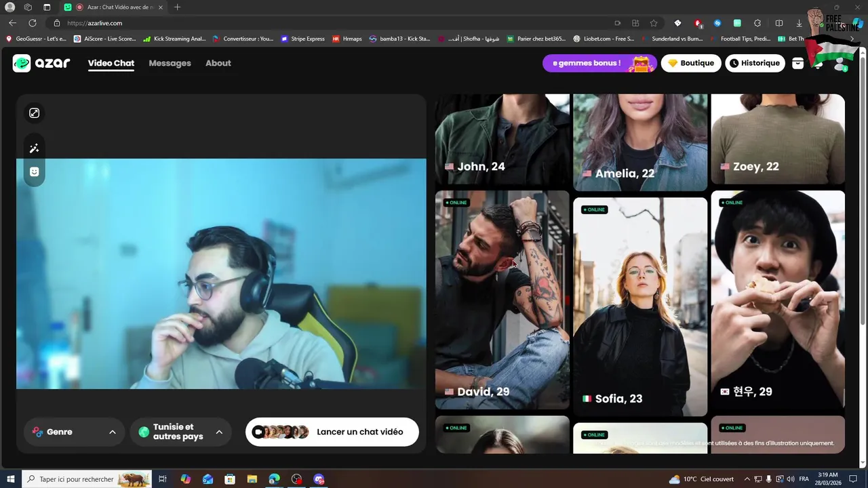The image size is (868, 488).
Task: Open Task View on taskbar
Action: pos(163,479)
